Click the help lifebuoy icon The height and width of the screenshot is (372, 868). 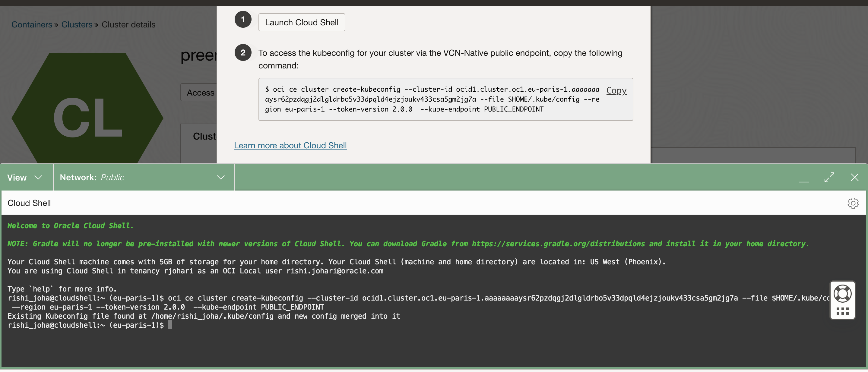pyautogui.click(x=843, y=294)
